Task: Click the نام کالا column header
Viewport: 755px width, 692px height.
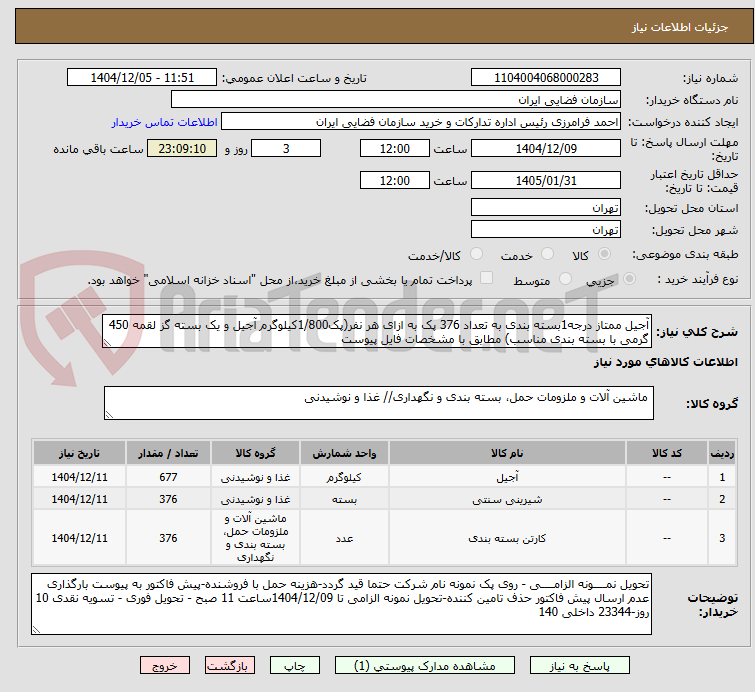Action: click(x=507, y=453)
